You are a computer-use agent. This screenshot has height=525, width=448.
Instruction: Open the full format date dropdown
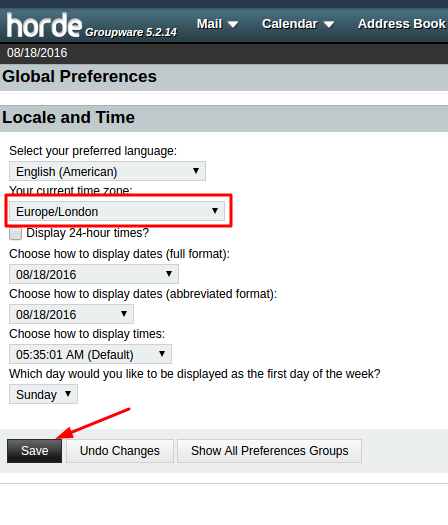tap(94, 274)
